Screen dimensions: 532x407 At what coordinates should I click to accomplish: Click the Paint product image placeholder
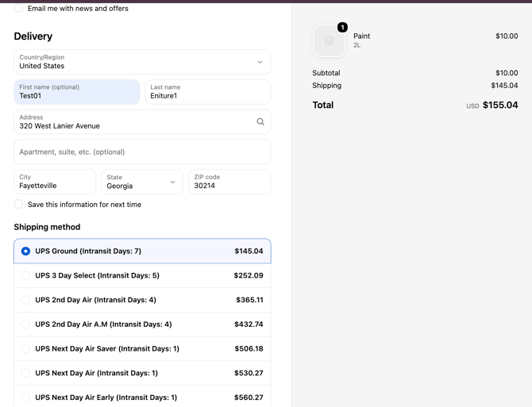[x=329, y=41]
